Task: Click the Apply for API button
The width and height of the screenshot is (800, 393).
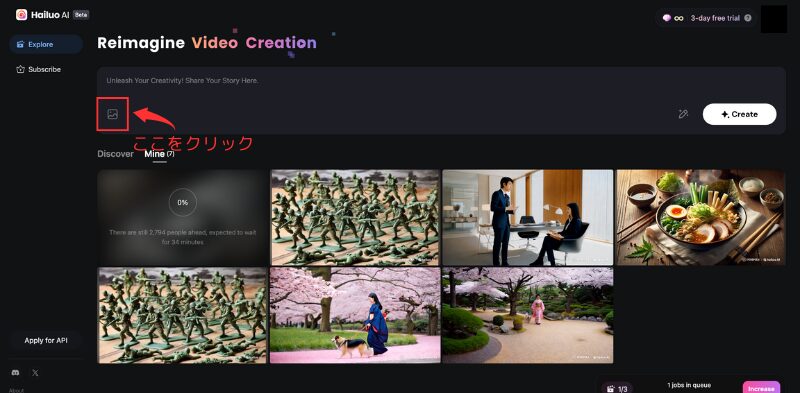Action: (x=46, y=340)
